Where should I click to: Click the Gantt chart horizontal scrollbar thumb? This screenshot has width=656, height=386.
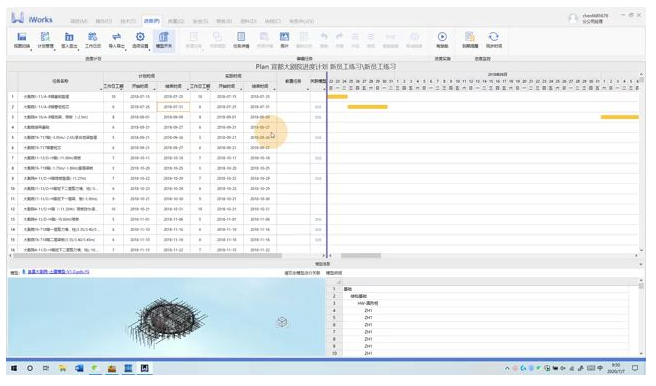click(361, 256)
